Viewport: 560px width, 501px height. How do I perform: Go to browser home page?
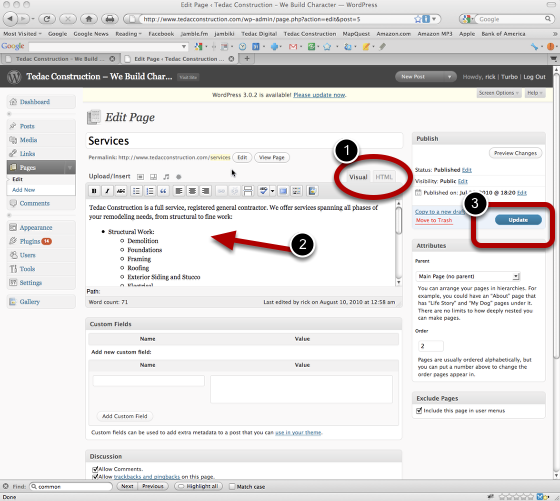(x=89, y=19)
